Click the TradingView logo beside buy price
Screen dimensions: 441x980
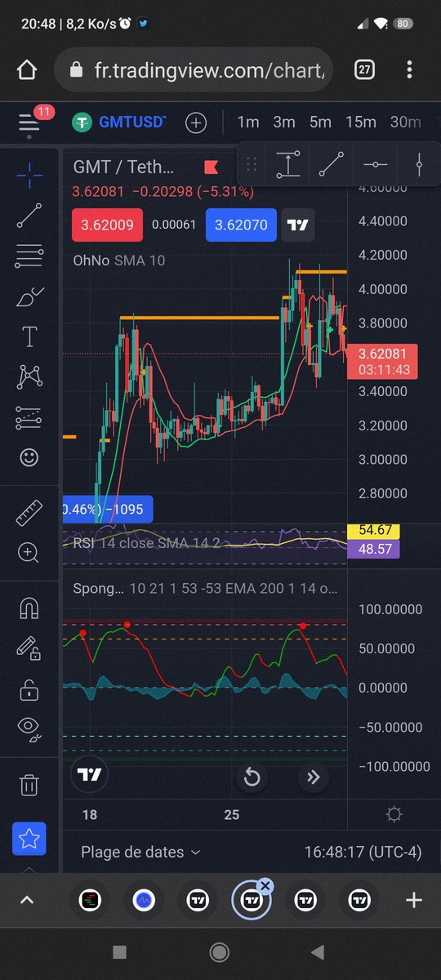click(298, 225)
